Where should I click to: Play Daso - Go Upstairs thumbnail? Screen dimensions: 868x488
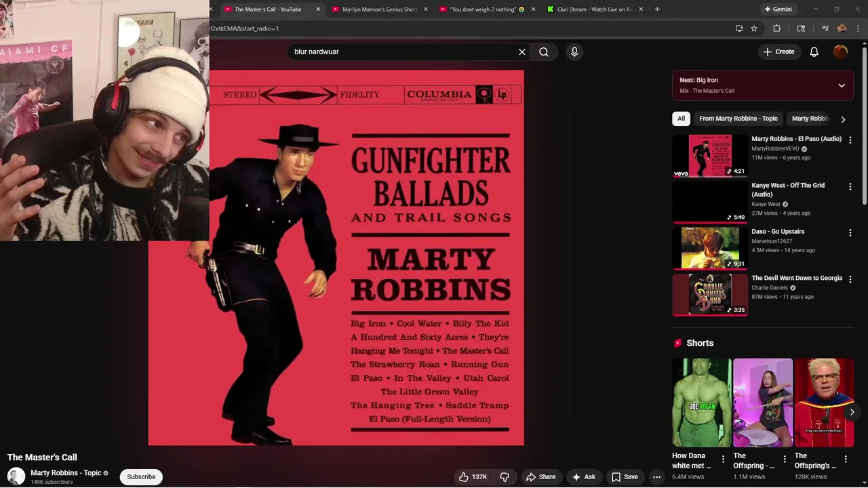[709, 248]
